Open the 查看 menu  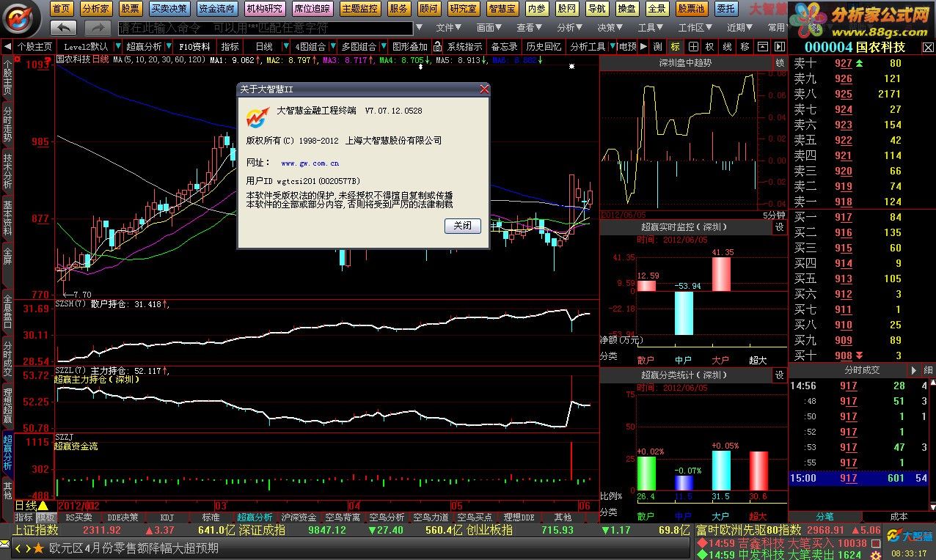530,28
